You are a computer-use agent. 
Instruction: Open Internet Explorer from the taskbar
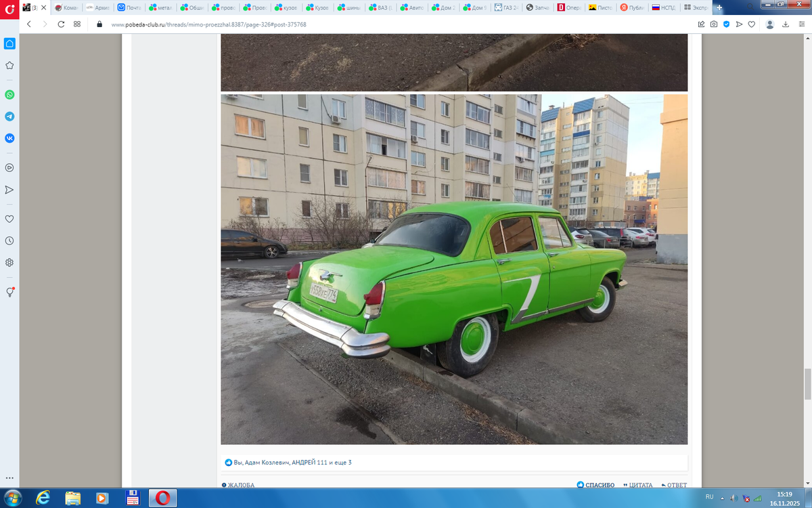[x=43, y=498]
